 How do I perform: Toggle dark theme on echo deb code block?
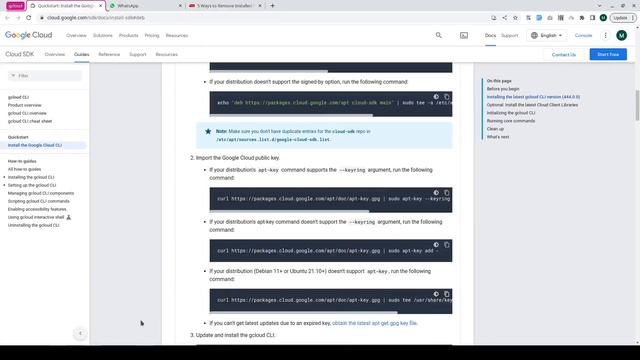pos(436,97)
